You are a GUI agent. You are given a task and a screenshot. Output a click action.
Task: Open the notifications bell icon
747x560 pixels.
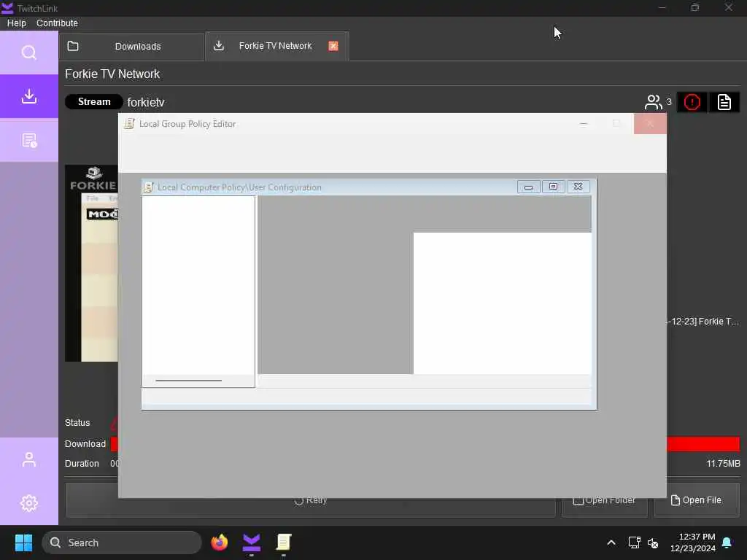pos(727,542)
